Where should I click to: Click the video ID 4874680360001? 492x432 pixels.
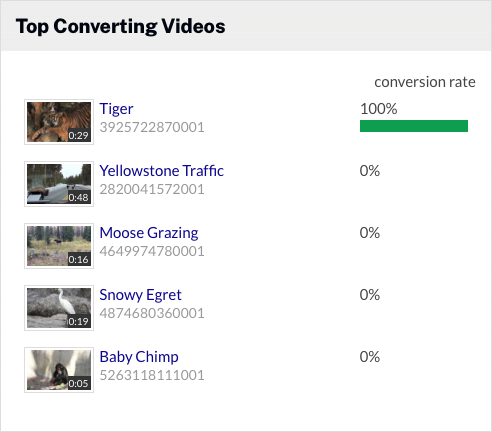(x=152, y=313)
